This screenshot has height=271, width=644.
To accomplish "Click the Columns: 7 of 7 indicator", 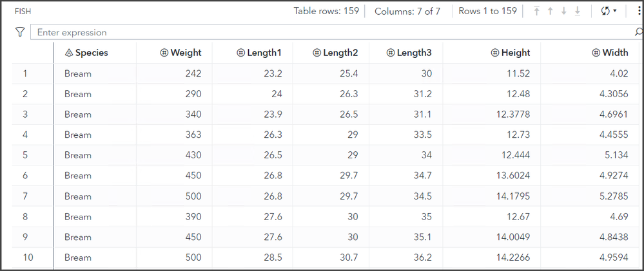I will click(407, 11).
